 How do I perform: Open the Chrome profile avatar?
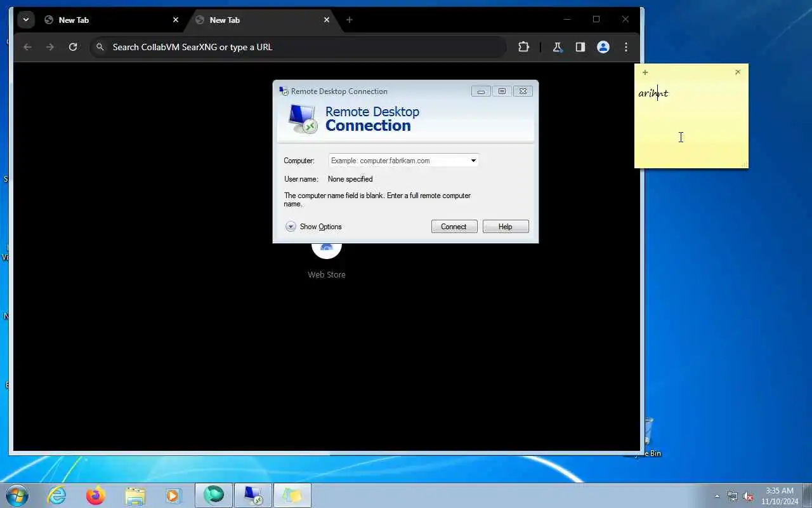point(603,47)
